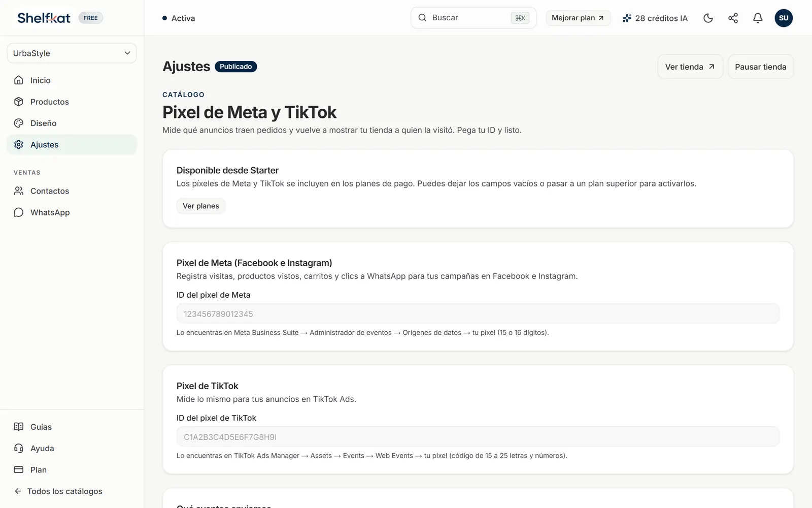The image size is (812, 508).
Task: Click the Mejorar plan button
Action: click(578, 18)
